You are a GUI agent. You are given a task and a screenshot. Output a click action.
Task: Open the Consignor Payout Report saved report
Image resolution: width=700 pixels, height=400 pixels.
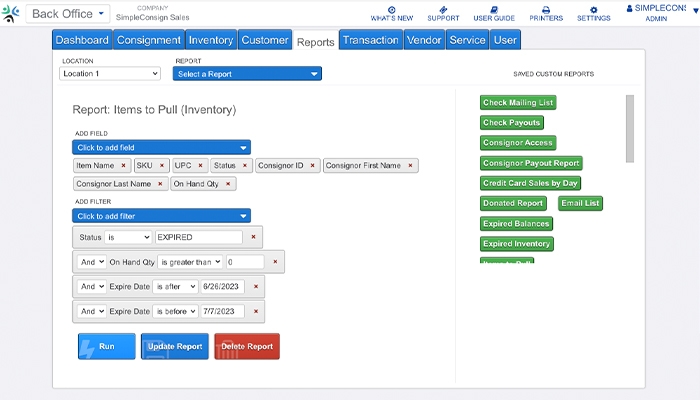(x=530, y=163)
